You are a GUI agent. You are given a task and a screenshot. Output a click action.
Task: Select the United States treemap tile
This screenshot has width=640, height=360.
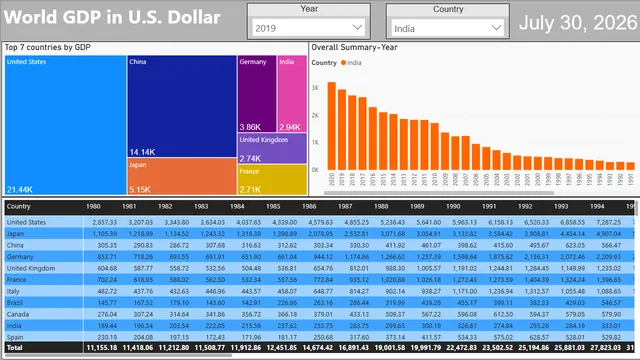point(65,125)
